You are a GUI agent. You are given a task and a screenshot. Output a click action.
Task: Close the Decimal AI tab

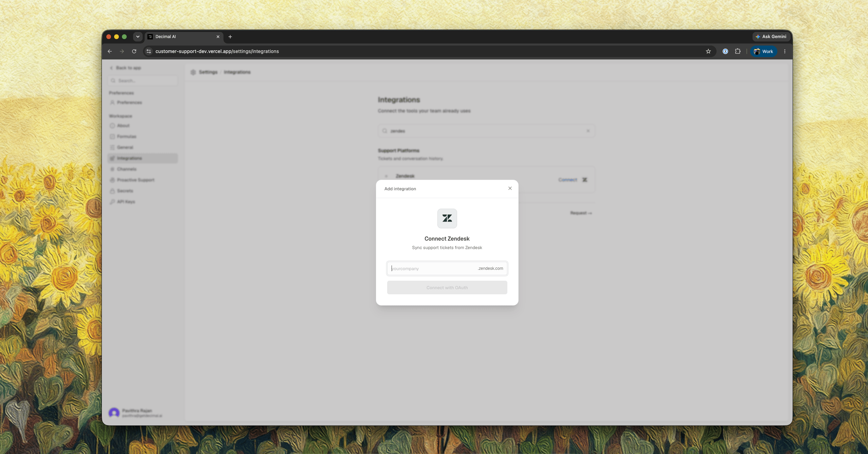[x=218, y=37]
